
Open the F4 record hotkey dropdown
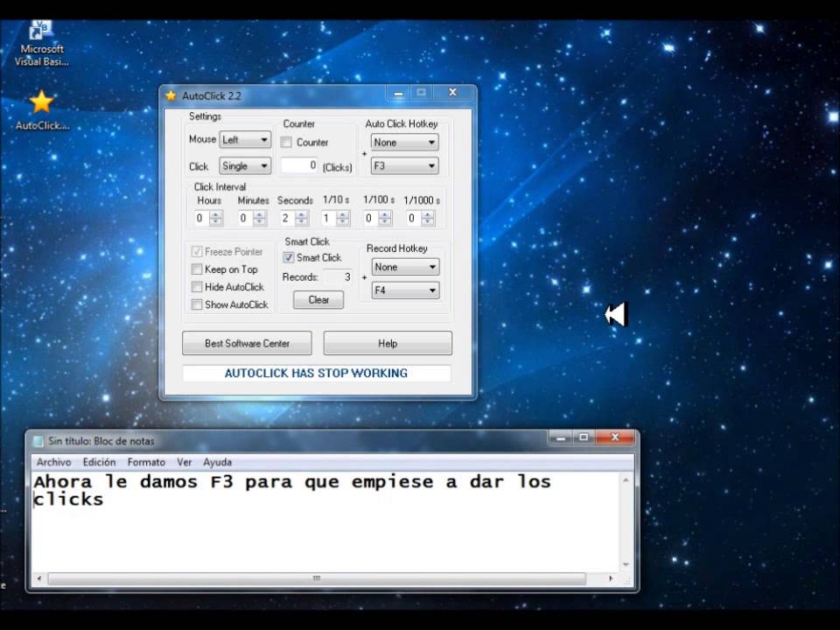(x=405, y=290)
